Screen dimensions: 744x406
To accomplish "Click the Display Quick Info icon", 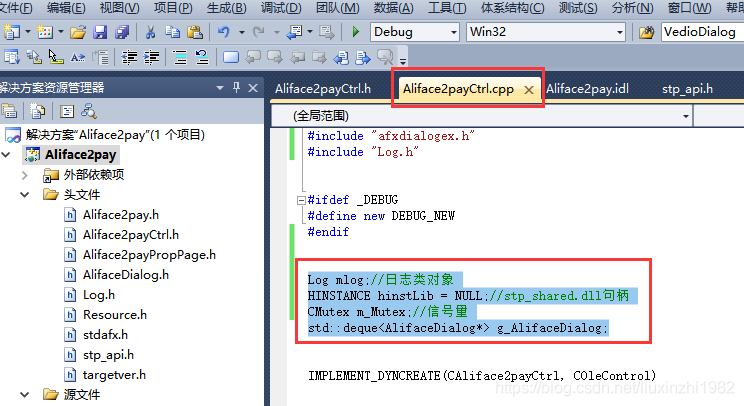I will point(56,58).
